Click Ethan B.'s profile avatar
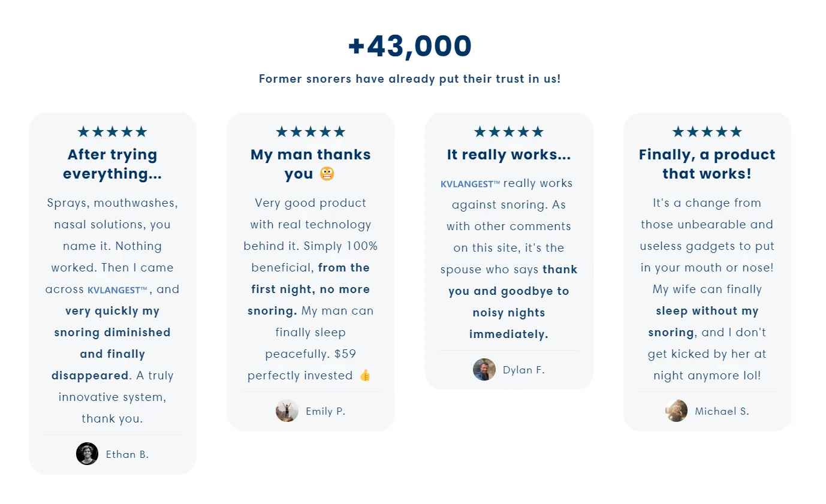The height and width of the screenshot is (504, 826). 87,454
